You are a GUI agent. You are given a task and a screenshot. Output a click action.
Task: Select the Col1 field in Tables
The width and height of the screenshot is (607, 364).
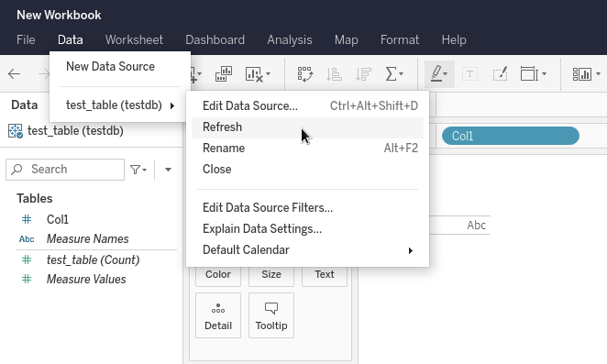pyautogui.click(x=58, y=219)
